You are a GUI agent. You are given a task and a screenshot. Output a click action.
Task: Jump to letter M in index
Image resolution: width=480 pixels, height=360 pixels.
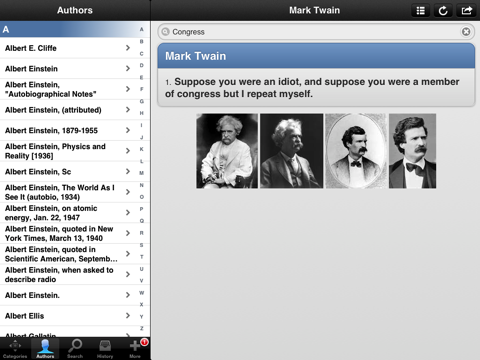click(142, 173)
